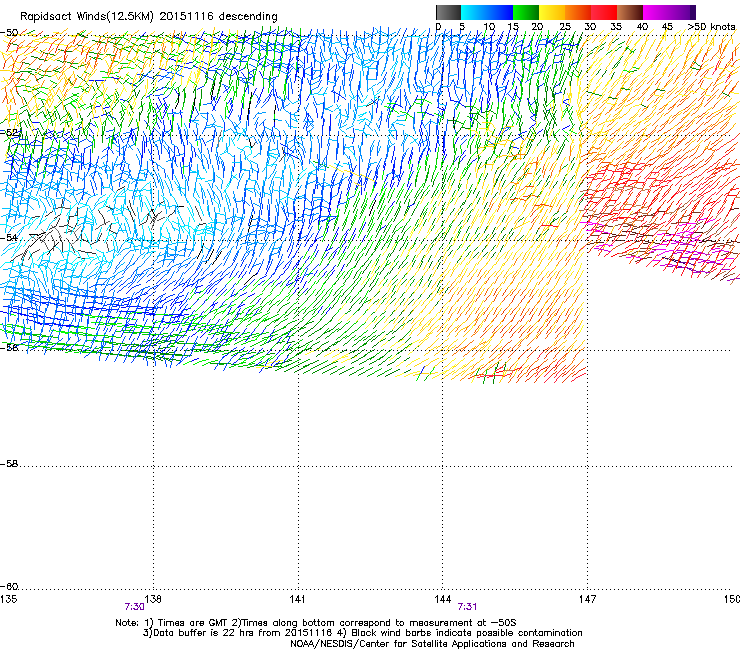
Task: Click the '45' legend scale label
Action: point(667,27)
